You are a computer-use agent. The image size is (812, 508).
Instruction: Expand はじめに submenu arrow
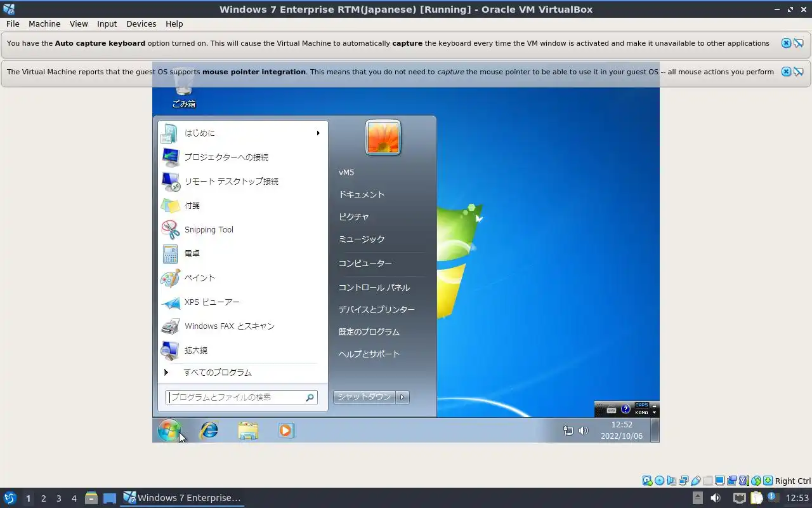point(318,133)
